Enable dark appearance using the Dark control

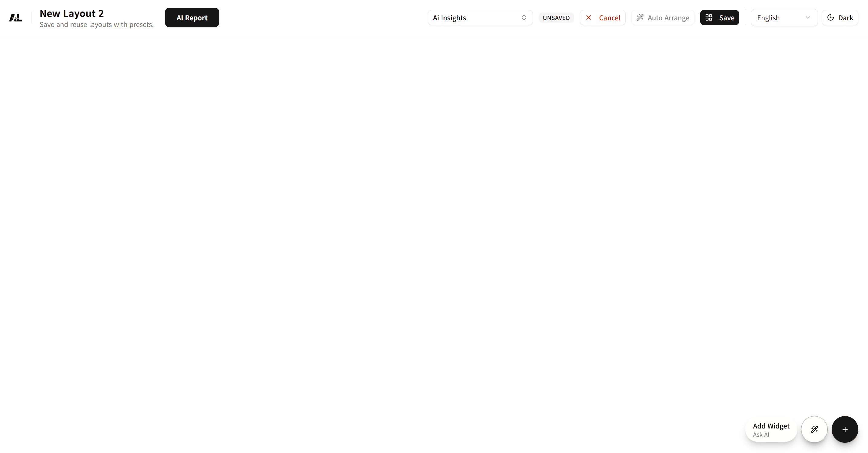pyautogui.click(x=840, y=18)
